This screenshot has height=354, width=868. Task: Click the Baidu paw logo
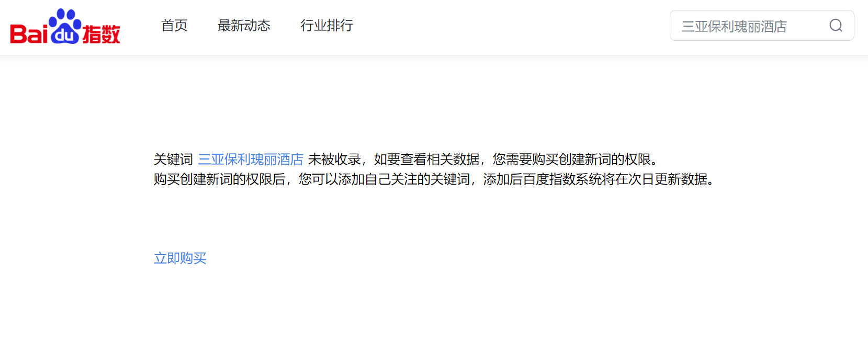tap(65, 26)
